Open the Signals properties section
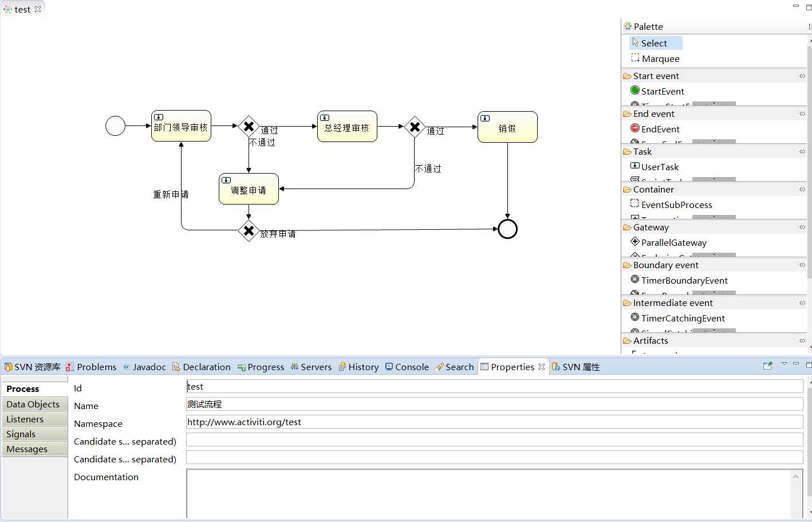The image size is (812, 522). pos(35,434)
